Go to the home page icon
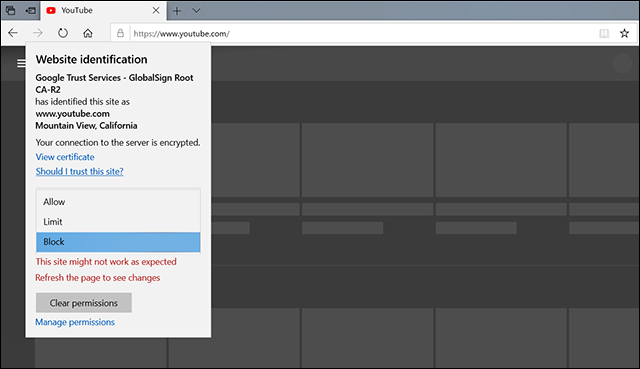This screenshot has height=369, width=640. pos(88,33)
